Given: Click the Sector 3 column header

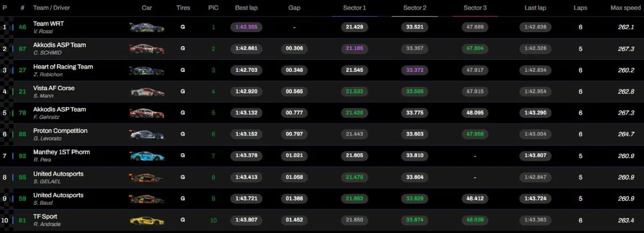Looking at the screenshot, I should click(x=475, y=8).
